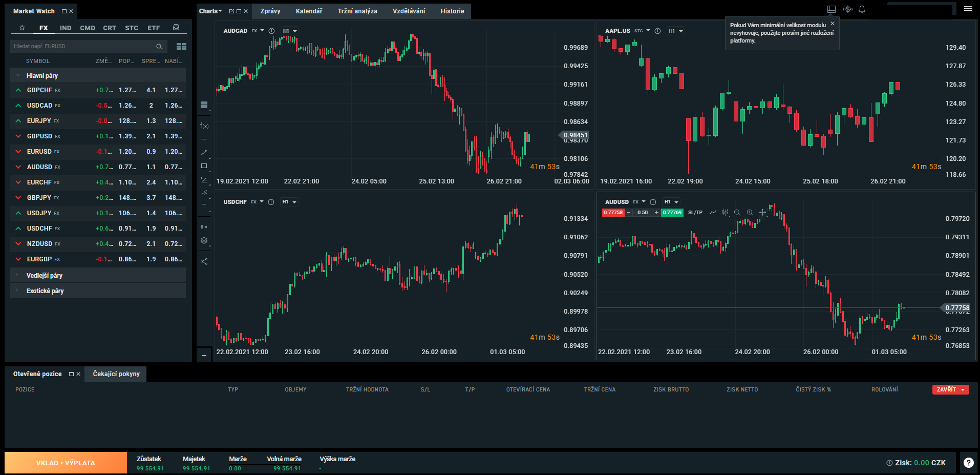Open the workspace layout icon in top bar
The image size is (980, 475).
point(832,9)
